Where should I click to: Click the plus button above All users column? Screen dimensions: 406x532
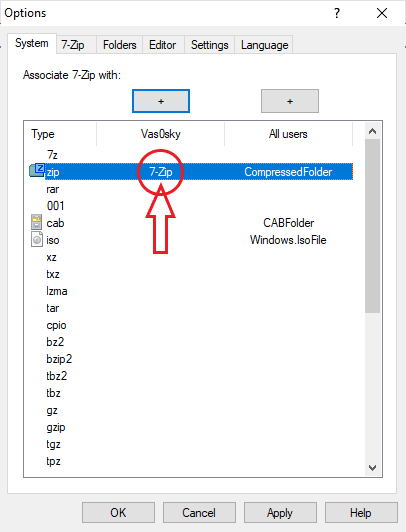[x=290, y=101]
